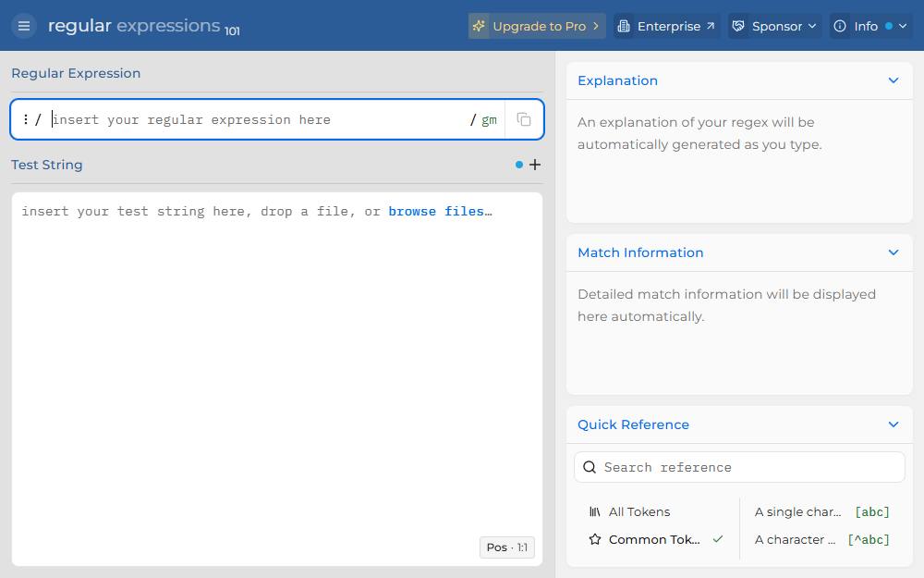Image resolution: width=924 pixels, height=578 pixels.
Task: Open the Upgrade to Pro button
Action: (x=537, y=26)
